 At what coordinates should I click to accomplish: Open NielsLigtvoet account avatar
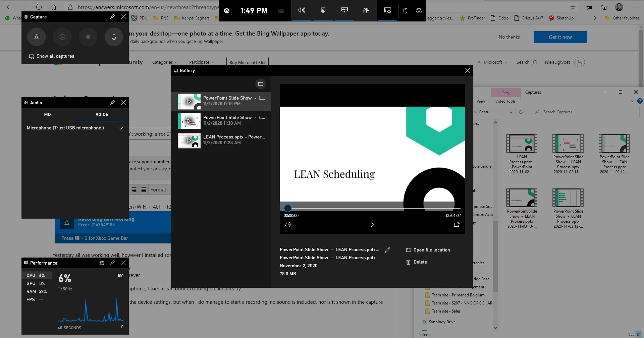pyautogui.click(x=580, y=62)
